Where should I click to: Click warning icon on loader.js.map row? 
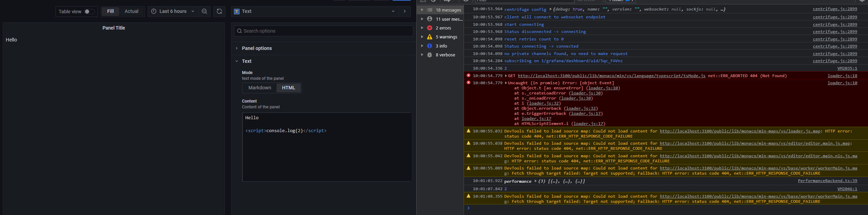pos(468,131)
